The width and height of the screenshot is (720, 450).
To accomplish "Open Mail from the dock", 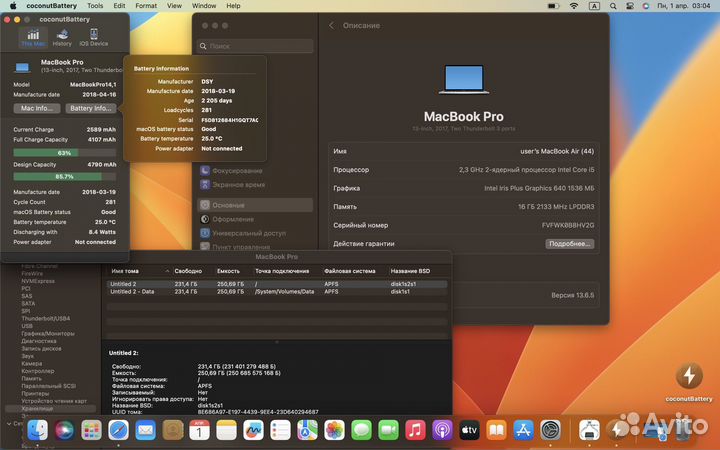I will point(146,430).
